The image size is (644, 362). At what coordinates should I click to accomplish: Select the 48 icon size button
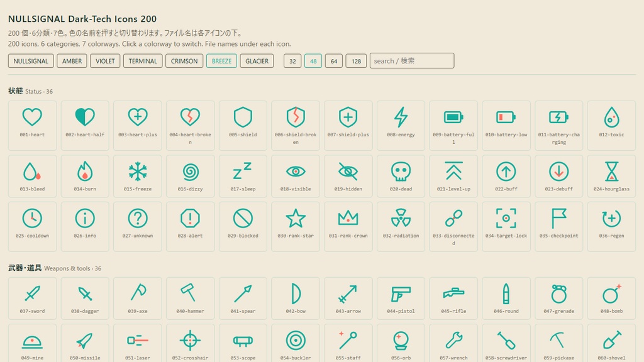click(313, 61)
